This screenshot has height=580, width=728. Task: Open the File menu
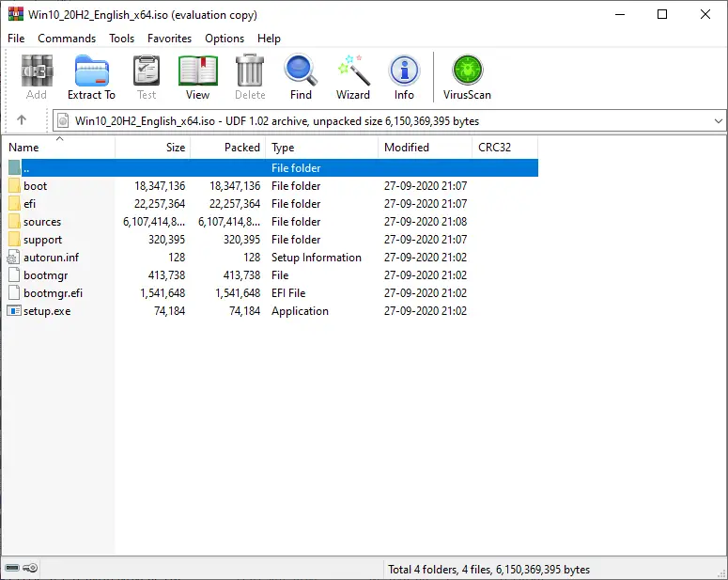pos(16,39)
